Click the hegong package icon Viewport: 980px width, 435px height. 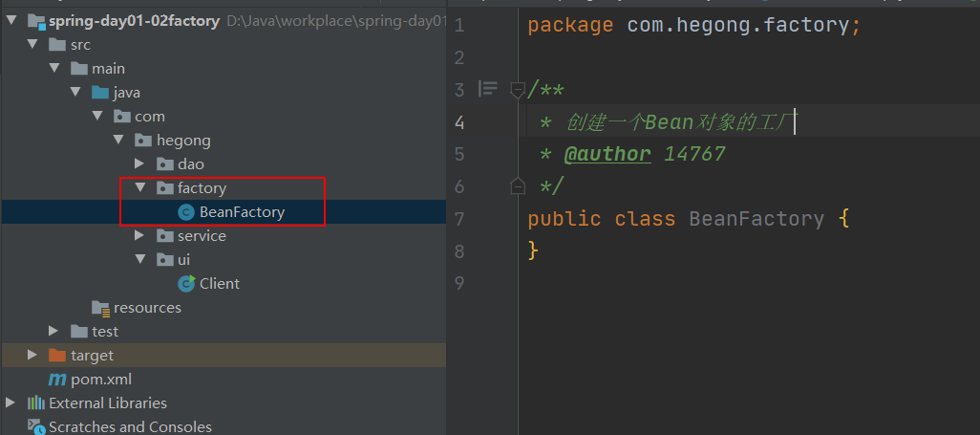[x=143, y=141]
